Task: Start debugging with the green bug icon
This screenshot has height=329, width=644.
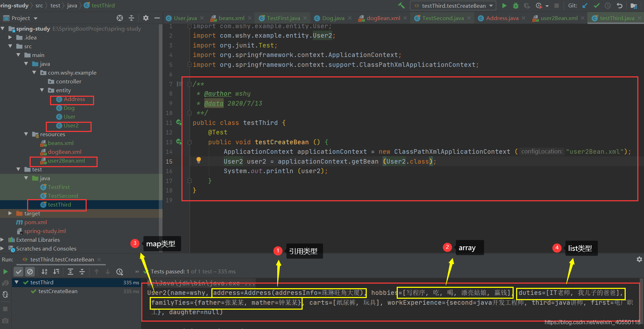Action: pyautogui.click(x=515, y=6)
